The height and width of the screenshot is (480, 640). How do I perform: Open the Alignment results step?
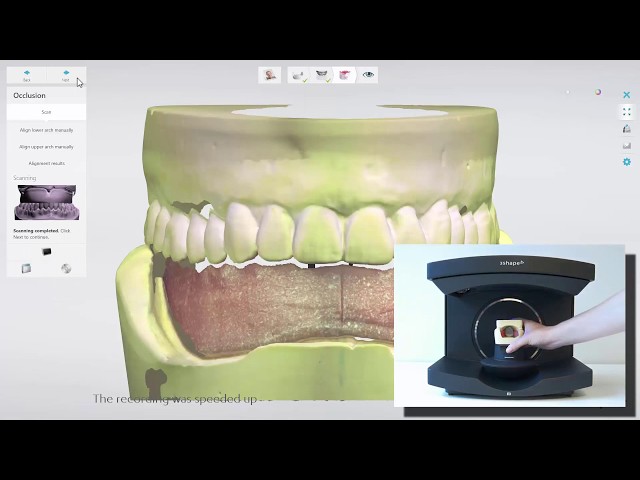tap(46, 163)
